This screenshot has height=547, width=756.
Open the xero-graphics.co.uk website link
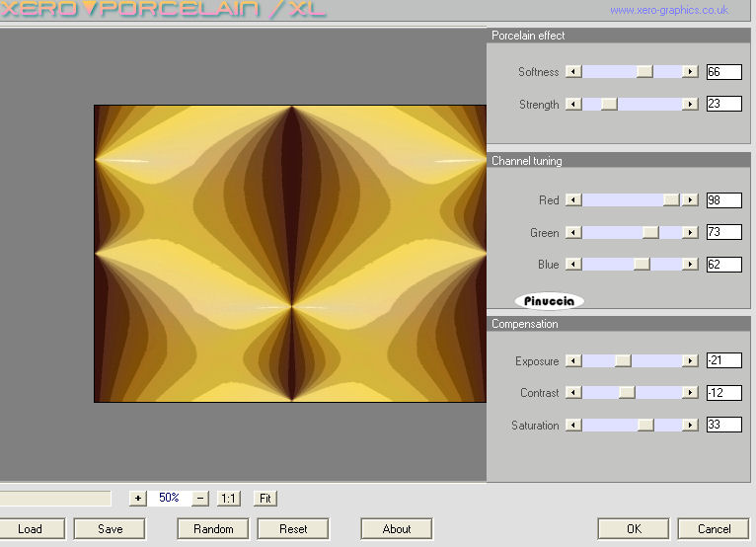point(668,11)
